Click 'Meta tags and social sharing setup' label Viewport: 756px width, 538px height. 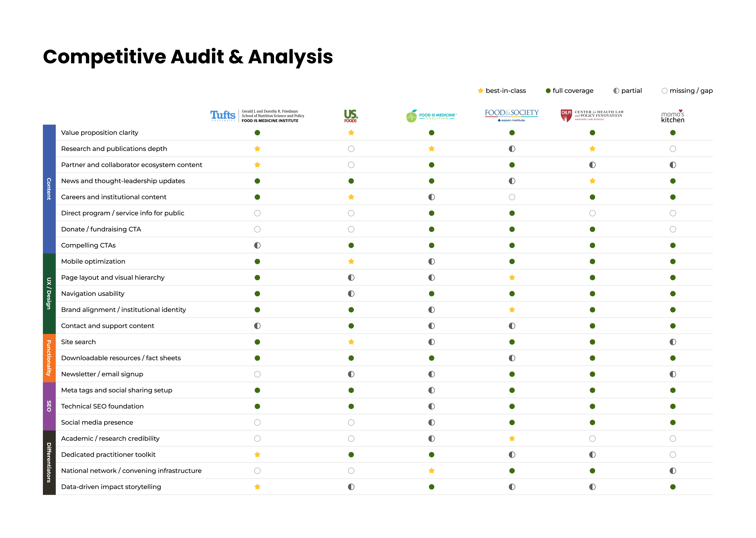[117, 390]
